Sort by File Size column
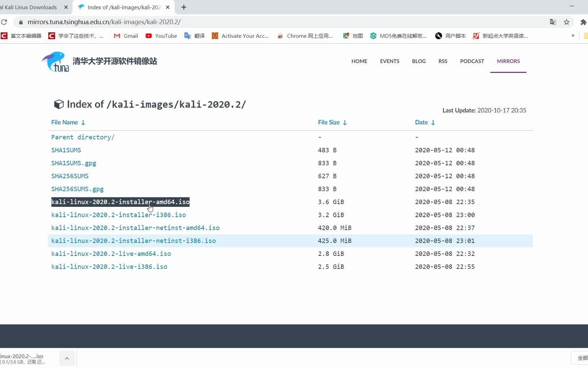The image size is (588, 368). coord(332,122)
